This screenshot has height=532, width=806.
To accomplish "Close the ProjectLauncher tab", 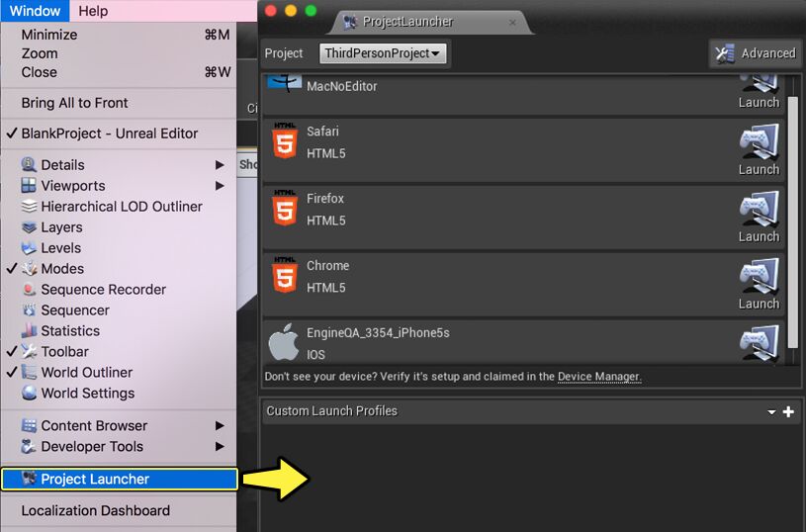I will pyautogui.click(x=512, y=22).
